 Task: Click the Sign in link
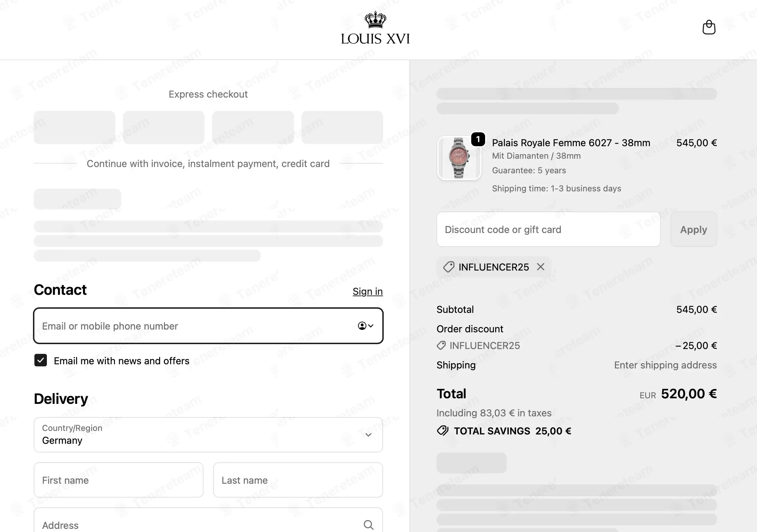(368, 291)
